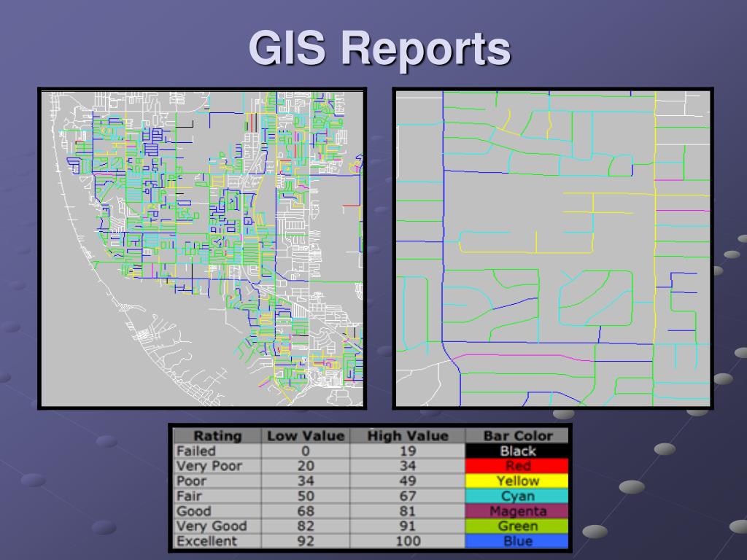The width and height of the screenshot is (747, 560).
Task: Click the Good rating cell
Action: tap(217, 511)
